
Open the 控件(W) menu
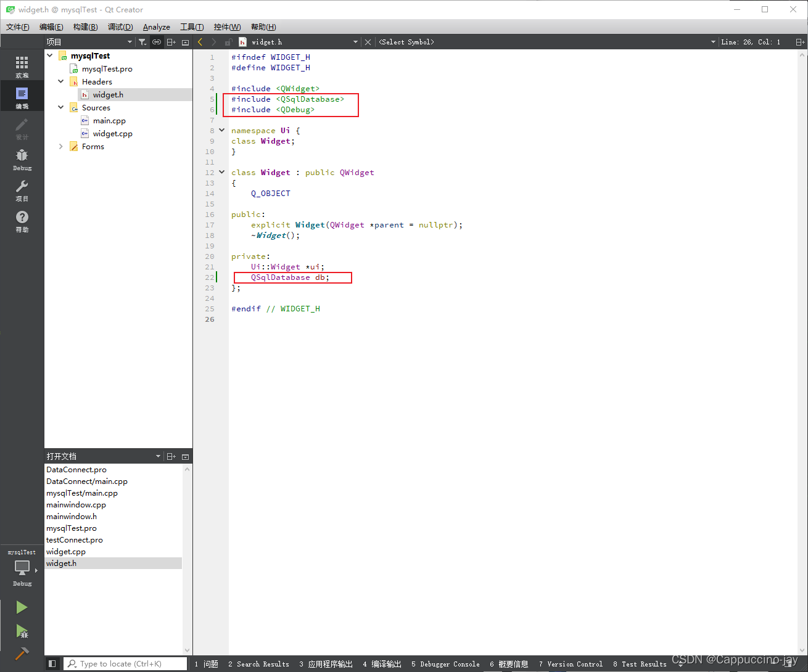click(x=227, y=27)
